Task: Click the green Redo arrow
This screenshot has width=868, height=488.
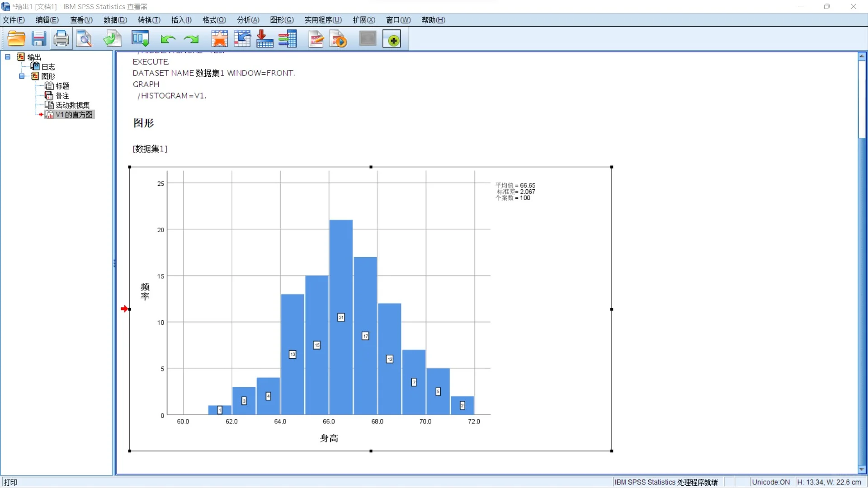Action: tap(191, 39)
